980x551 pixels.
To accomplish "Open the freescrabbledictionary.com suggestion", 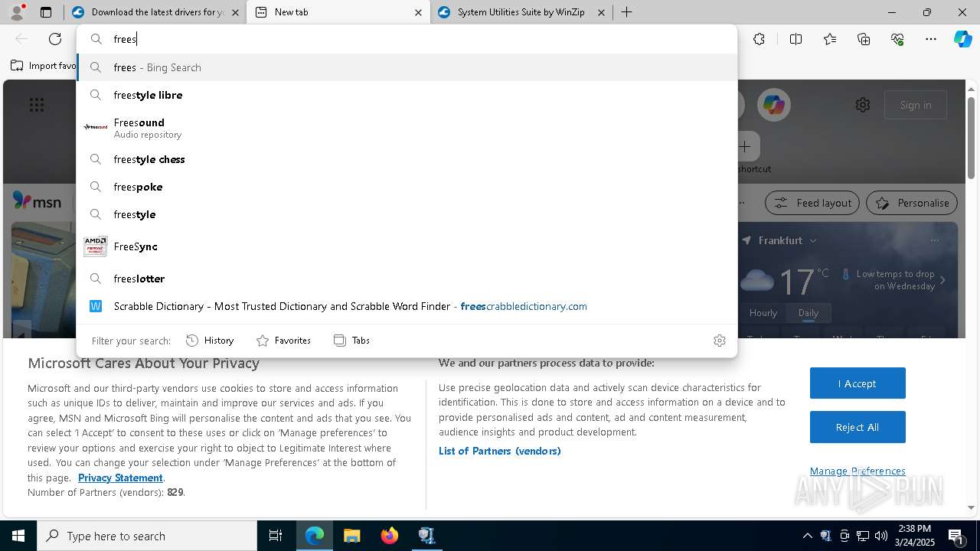I will coord(407,306).
